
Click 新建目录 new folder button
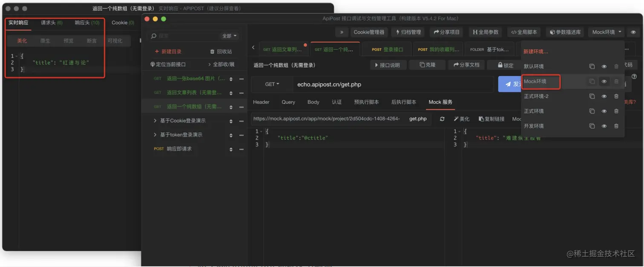(x=168, y=51)
